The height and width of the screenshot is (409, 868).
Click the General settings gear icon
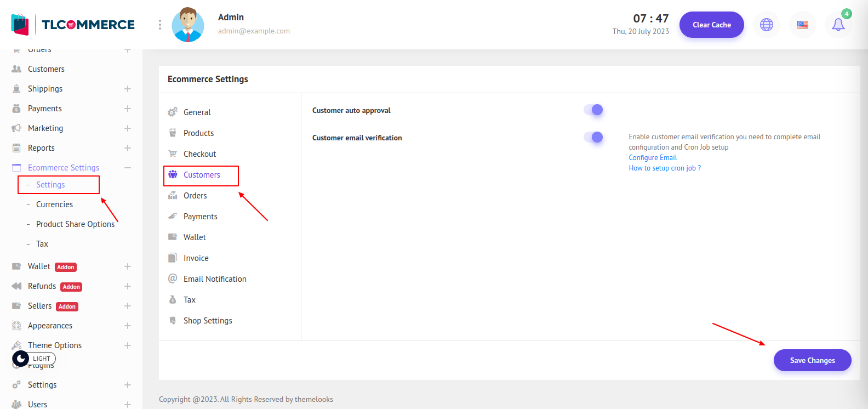tap(173, 112)
